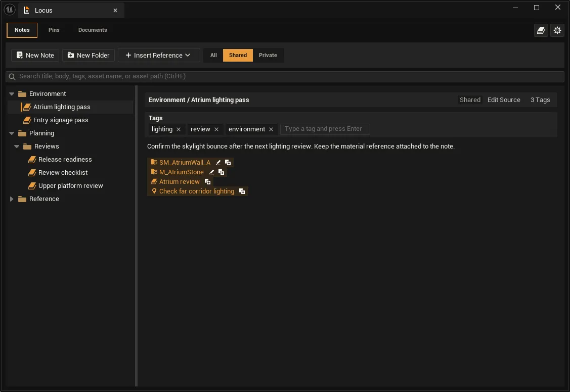Screen dimensions: 570x392
Task: Click the 3 Tags button
Action: [540, 100]
